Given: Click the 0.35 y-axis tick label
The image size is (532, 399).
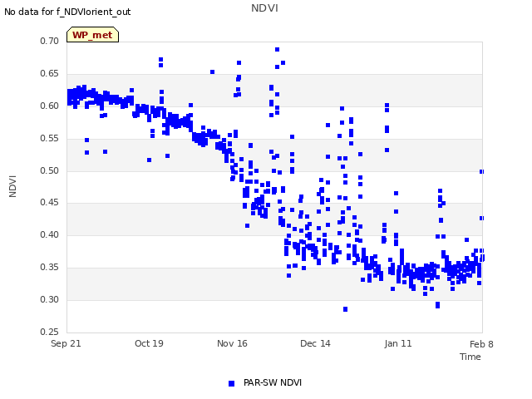Looking at the screenshot, I should pos(50,268).
